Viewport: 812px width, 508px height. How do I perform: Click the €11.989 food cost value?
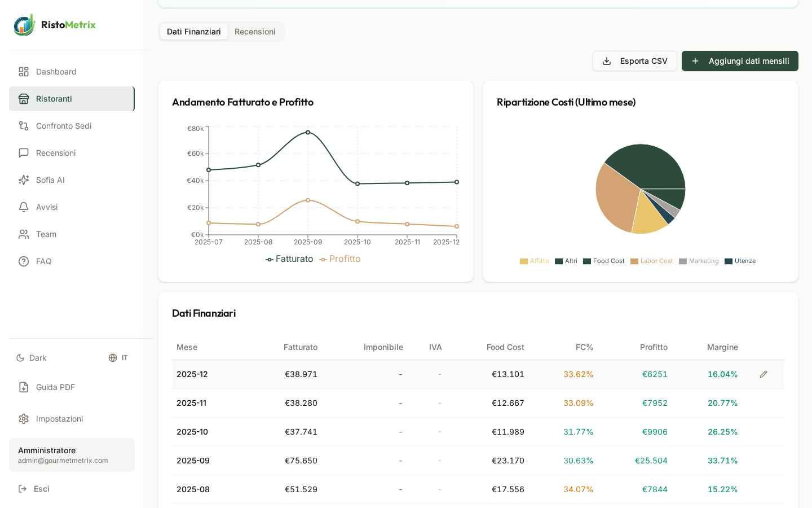pyautogui.click(x=508, y=432)
